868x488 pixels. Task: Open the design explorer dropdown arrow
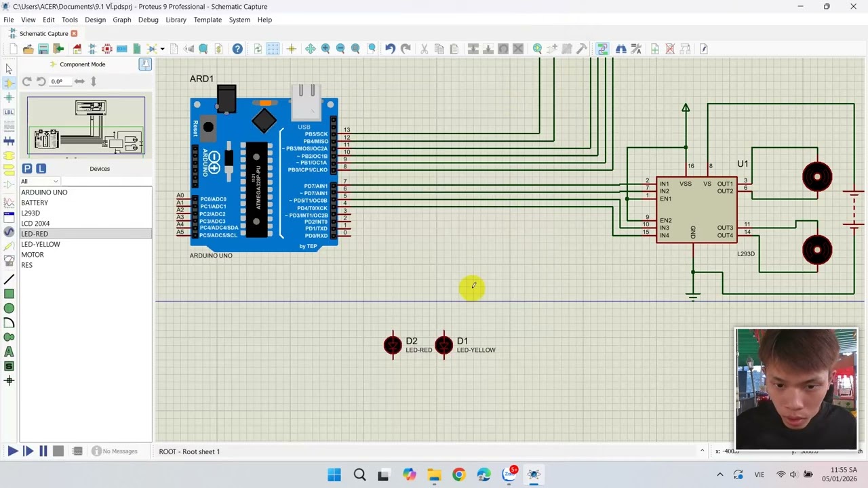pos(162,49)
